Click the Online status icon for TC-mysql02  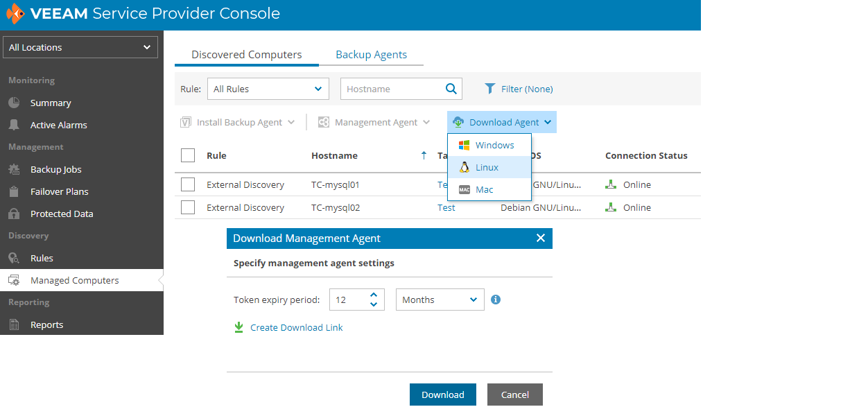click(611, 207)
